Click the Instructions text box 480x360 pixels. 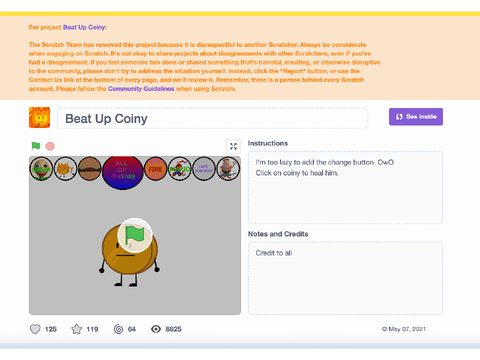pyautogui.click(x=345, y=187)
